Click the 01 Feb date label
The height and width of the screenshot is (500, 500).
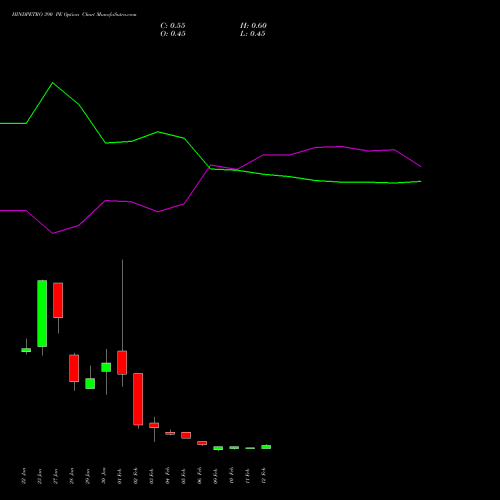tap(119, 476)
